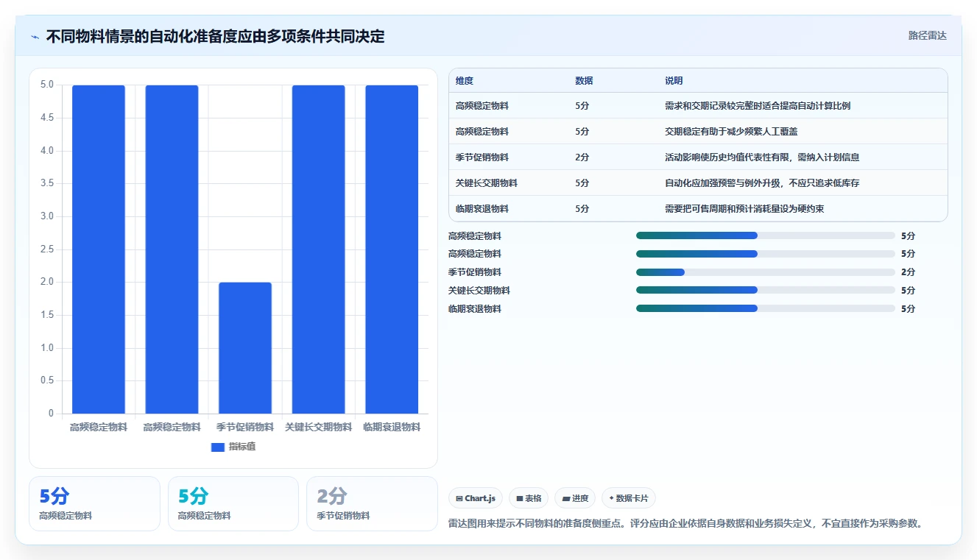Viewport: 977px width, 560px height.
Task: Click 关键长交期物料 in the table's 维度 column
Action: pos(487,183)
